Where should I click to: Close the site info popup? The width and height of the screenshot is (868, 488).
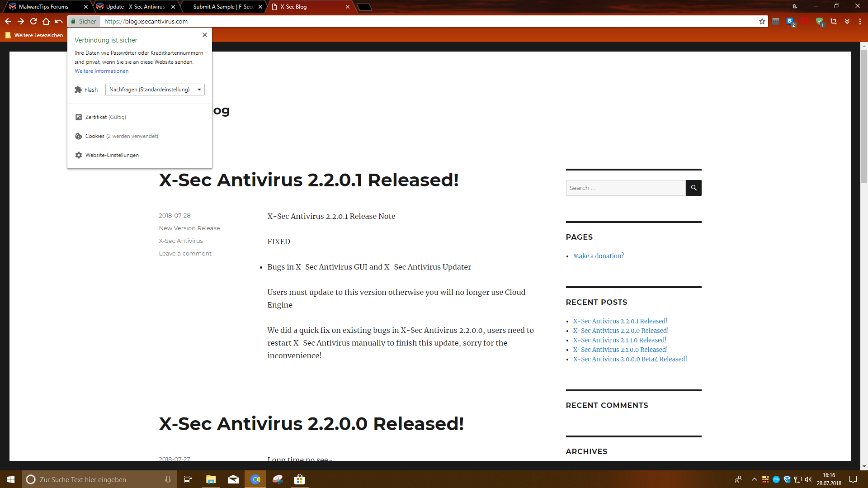point(205,35)
